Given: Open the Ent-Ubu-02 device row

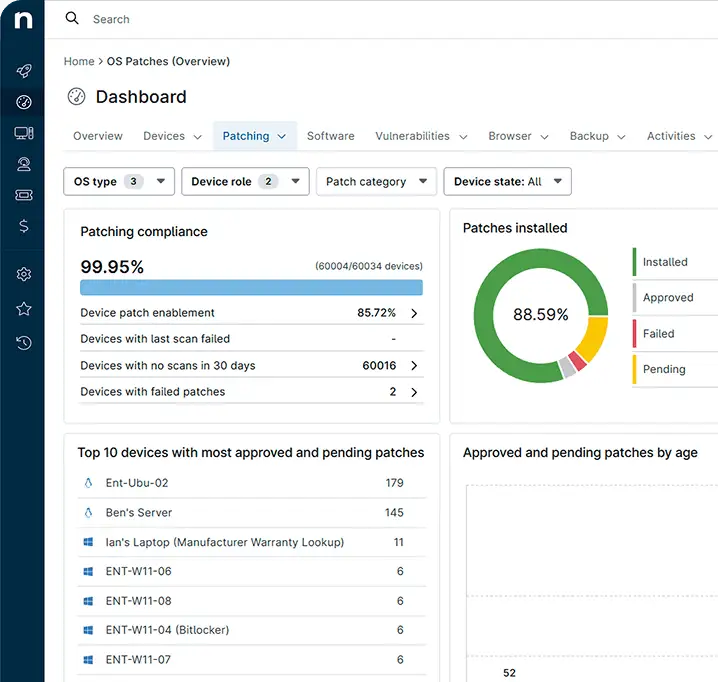Looking at the screenshot, I should pos(252,483).
